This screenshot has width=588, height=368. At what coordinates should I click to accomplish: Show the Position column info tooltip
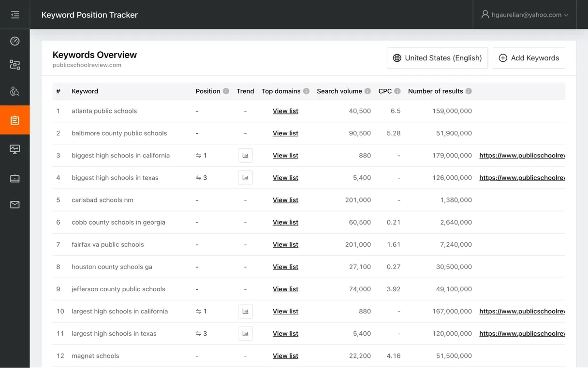pyautogui.click(x=225, y=91)
